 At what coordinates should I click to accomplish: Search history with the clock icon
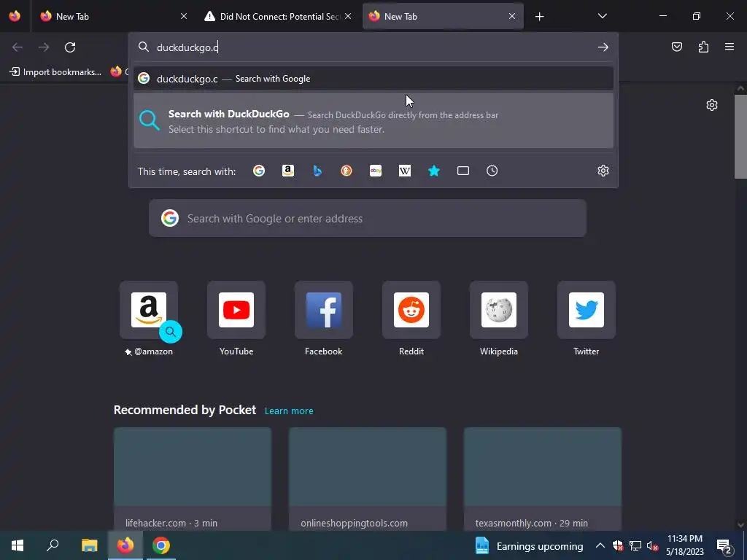pyautogui.click(x=492, y=171)
